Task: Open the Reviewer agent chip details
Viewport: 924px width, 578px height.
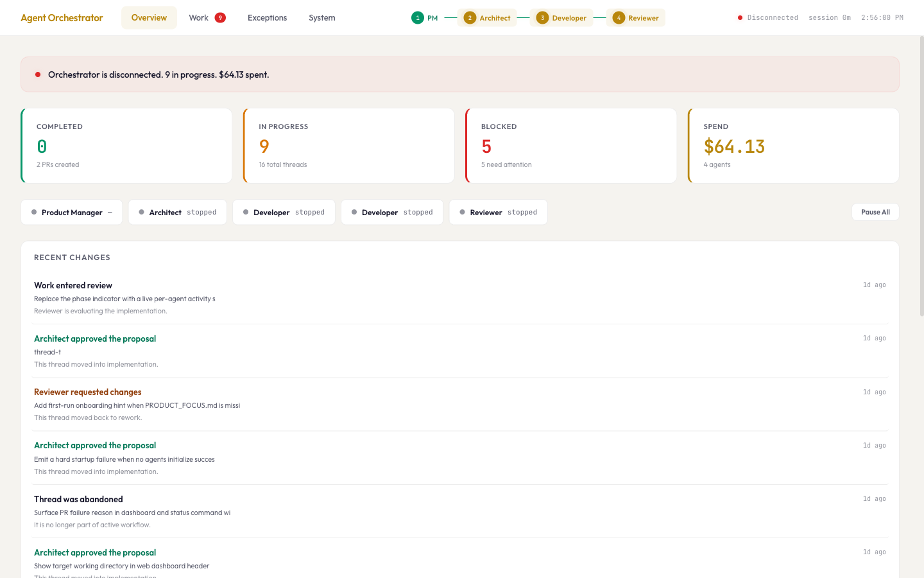Action: pos(498,212)
